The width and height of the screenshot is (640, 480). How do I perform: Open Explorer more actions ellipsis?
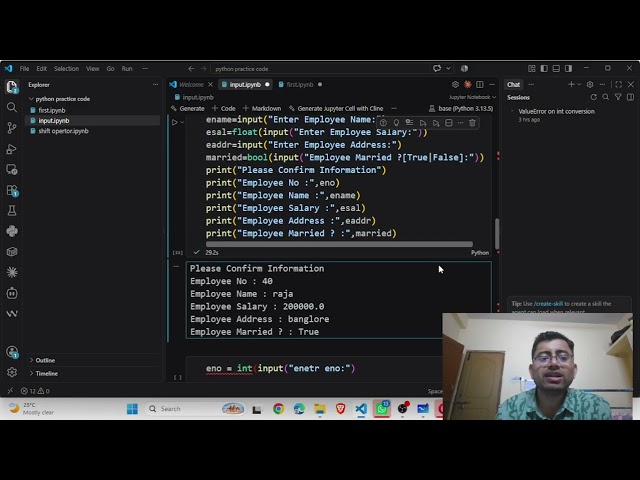pyautogui.click(x=156, y=84)
